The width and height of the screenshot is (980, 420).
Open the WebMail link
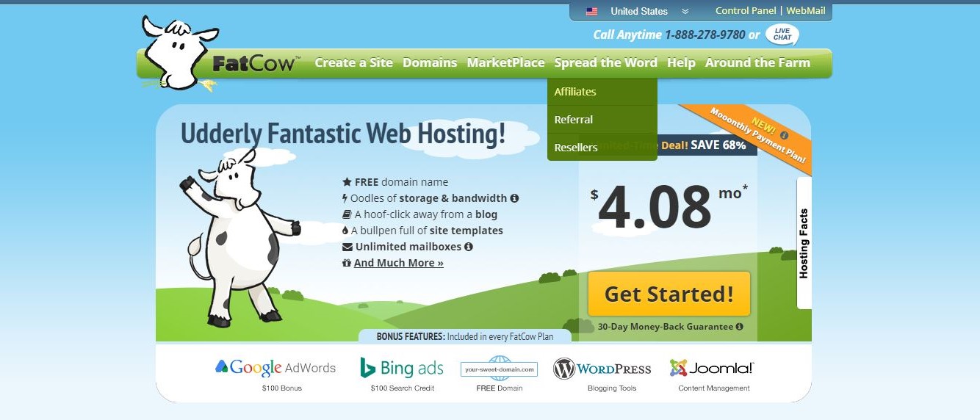807,11
